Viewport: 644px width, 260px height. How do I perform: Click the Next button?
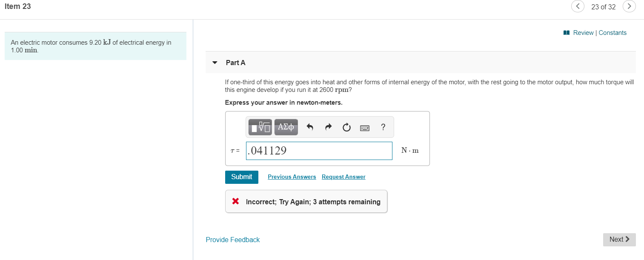(x=619, y=239)
